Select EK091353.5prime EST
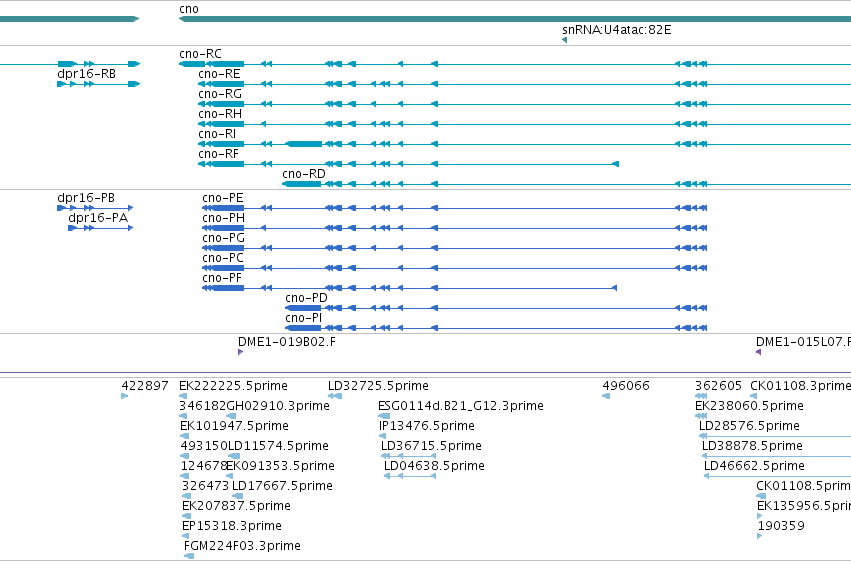The image size is (851, 561). click(x=281, y=467)
